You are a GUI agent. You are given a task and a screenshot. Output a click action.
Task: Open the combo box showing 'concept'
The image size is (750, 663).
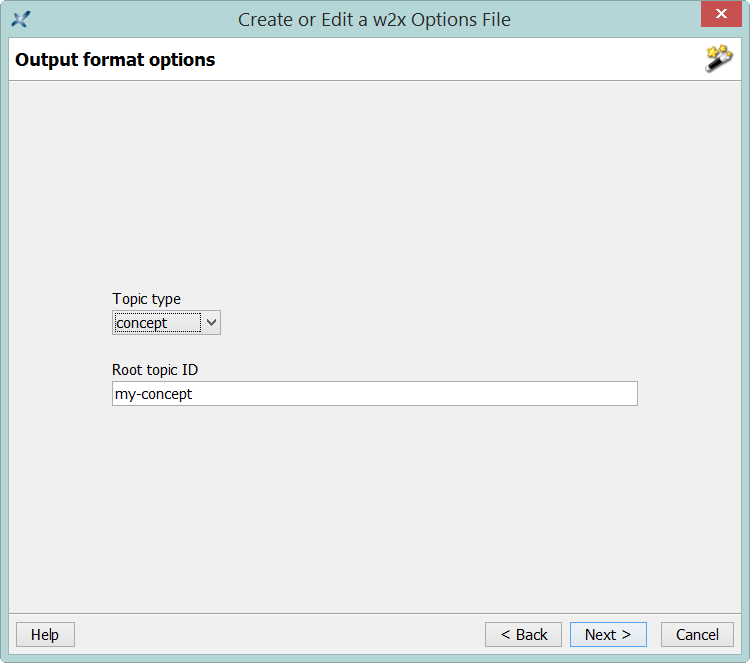click(x=166, y=322)
